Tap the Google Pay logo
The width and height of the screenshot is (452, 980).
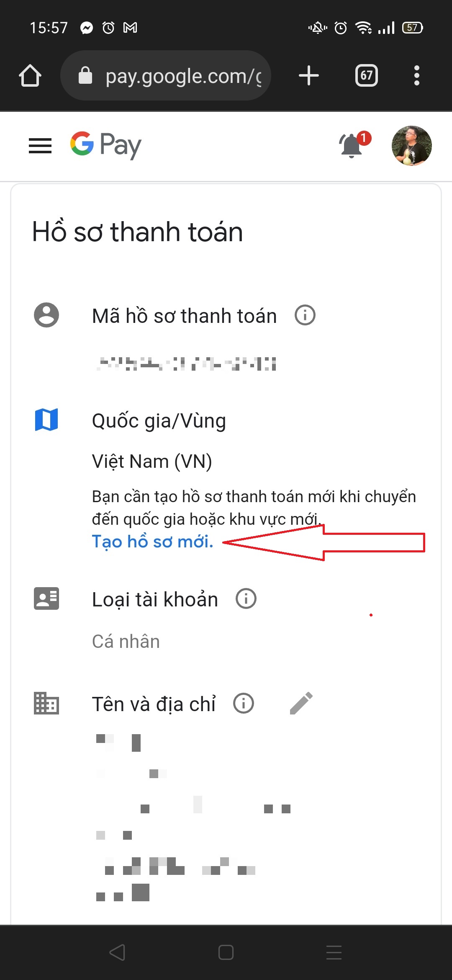(x=106, y=145)
